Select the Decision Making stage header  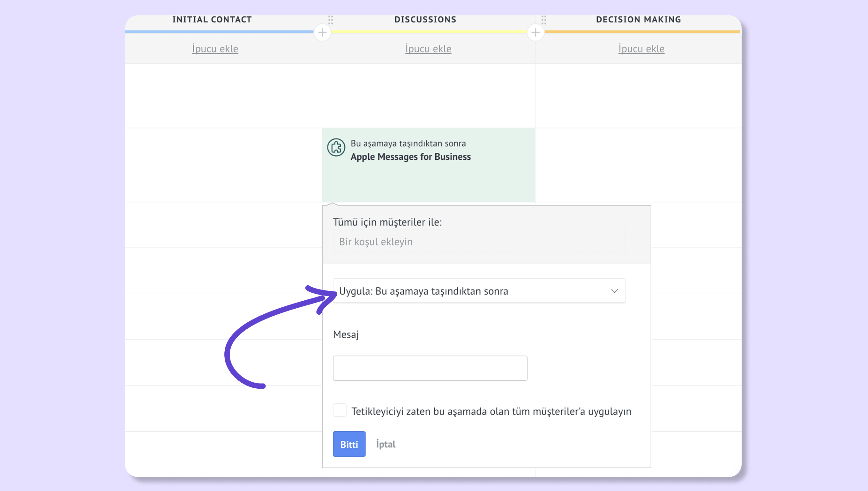639,19
